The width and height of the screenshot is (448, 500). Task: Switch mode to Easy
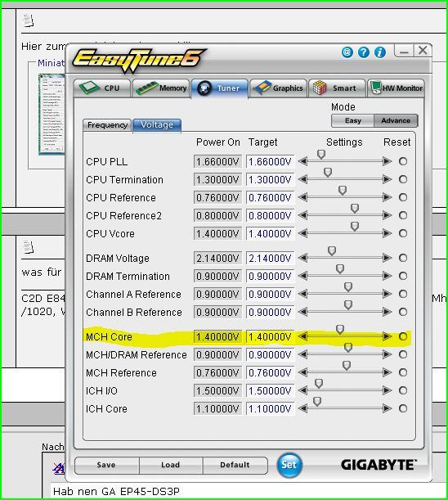tap(353, 120)
